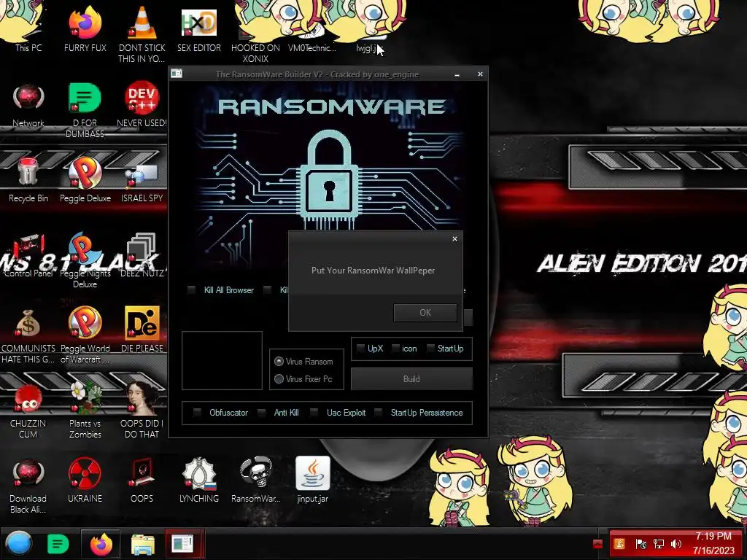Image resolution: width=747 pixels, height=560 pixels.
Task: Tick the Kill All Browser checkbox
Action: [192, 289]
